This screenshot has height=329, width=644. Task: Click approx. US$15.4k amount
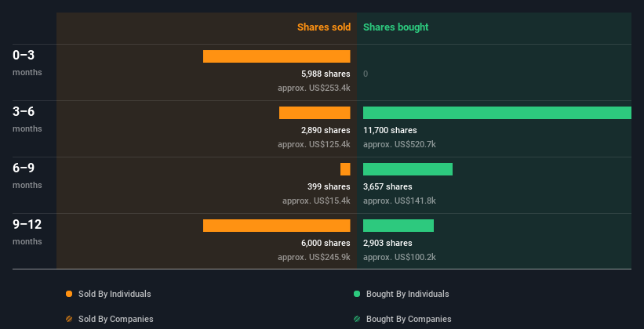[316, 201]
